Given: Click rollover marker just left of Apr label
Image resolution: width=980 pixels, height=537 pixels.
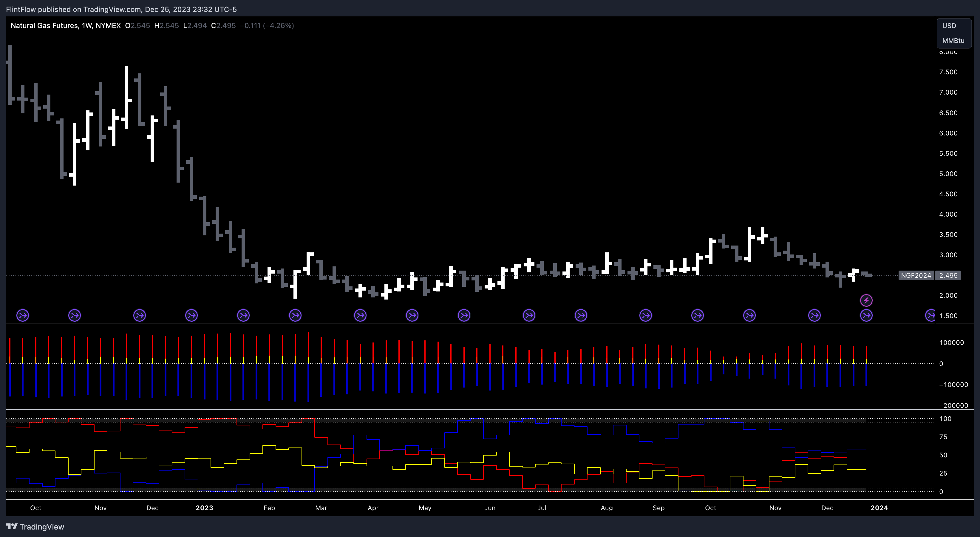Looking at the screenshot, I should 360,315.
